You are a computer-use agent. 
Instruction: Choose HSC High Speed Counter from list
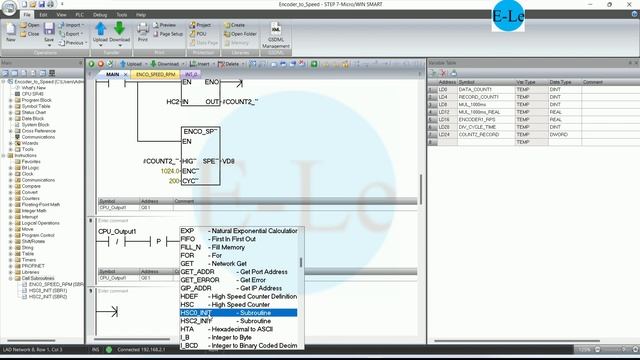238,304
